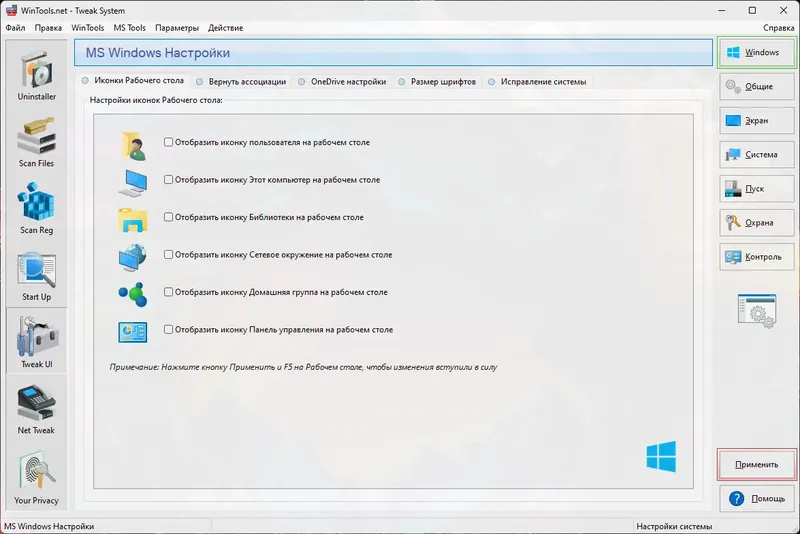Screen dimensions: 800x534
Task: Click the Network globe monitor icon
Action: (x=133, y=258)
